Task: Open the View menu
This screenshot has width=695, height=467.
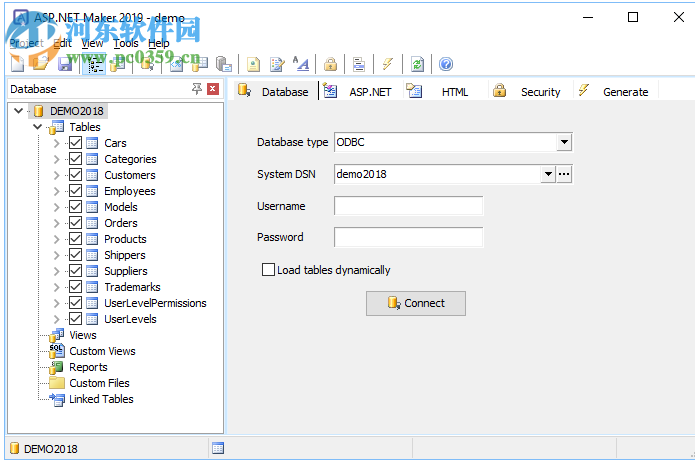Action: [x=92, y=43]
